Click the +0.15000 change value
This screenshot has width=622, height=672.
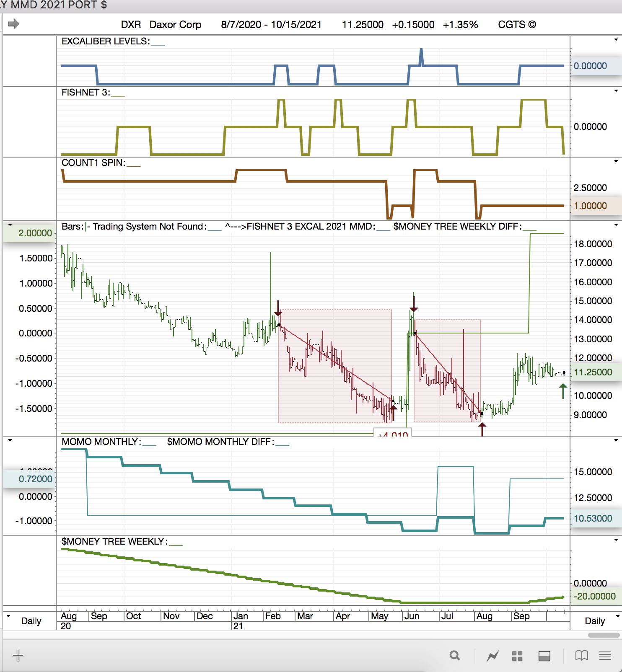click(x=413, y=25)
